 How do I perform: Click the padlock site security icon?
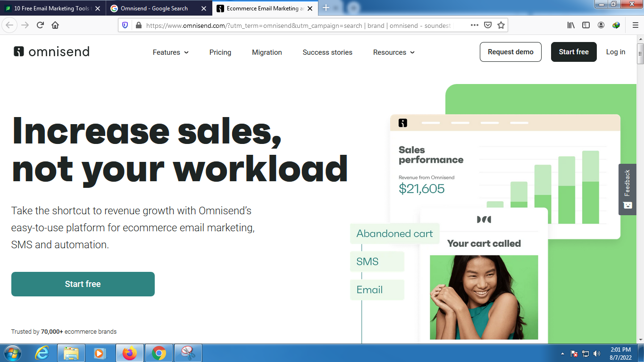coord(138,25)
